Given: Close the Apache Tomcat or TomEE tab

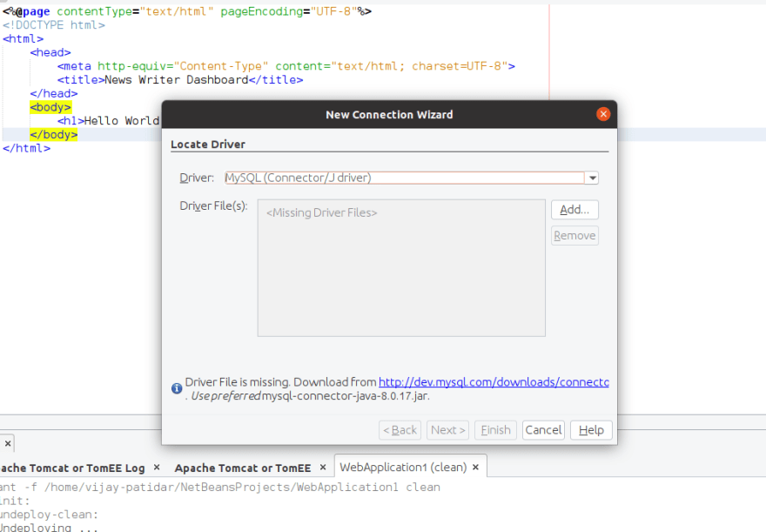Looking at the screenshot, I should (x=323, y=467).
